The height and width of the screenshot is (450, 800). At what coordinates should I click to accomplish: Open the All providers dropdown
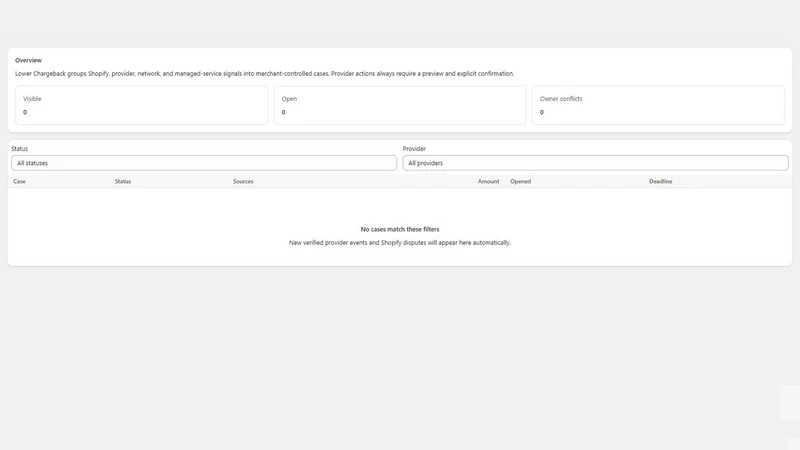(x=595, y=163)
